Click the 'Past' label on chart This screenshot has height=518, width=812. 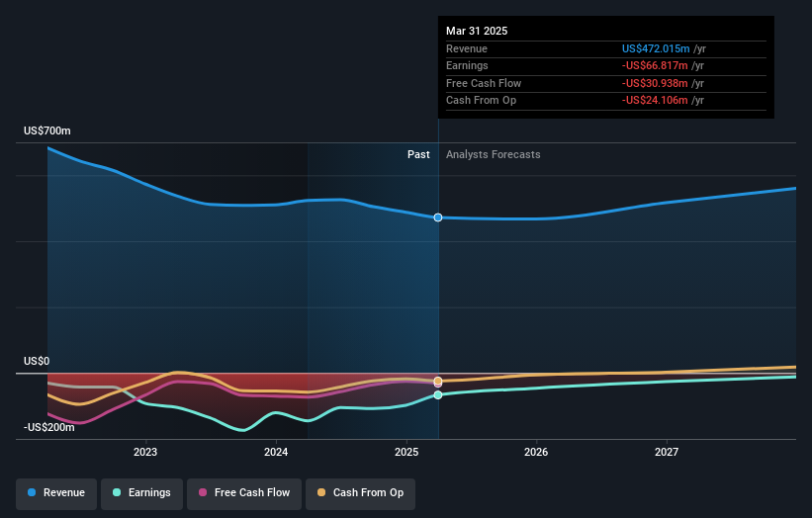[418, 155]
